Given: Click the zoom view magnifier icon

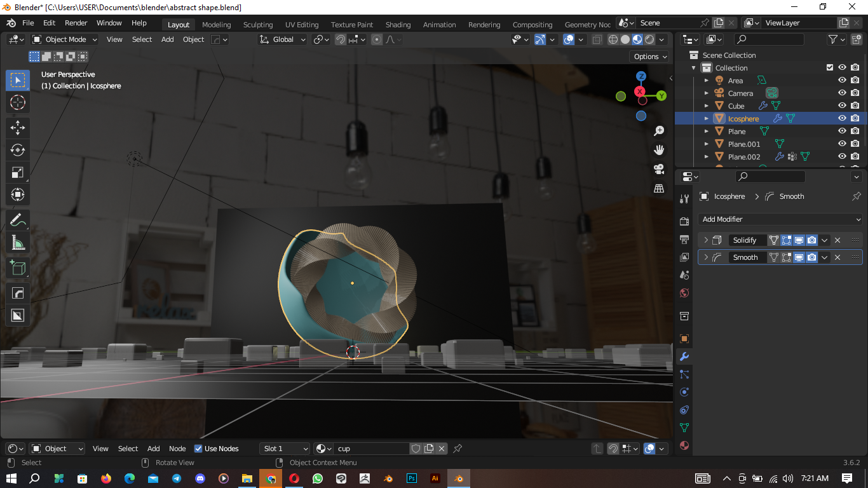Looking at the screenshot, I should [659, 131].
